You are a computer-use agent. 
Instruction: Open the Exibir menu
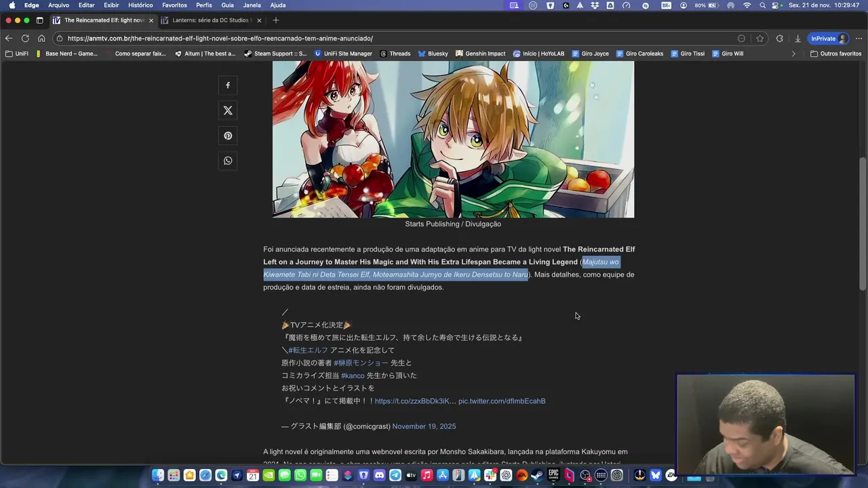[111, 5]
